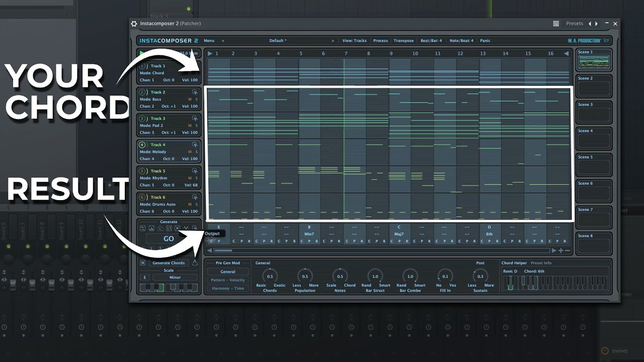Click the Panic button
The height and width of the screenshot is (362, 644).
[485, 41]
